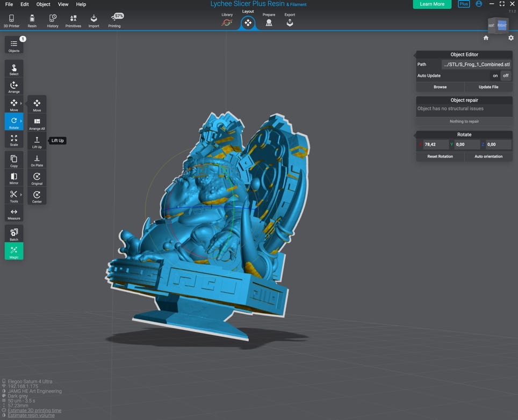The width and height of the screenshot is (518, 420).
Task: Select the Scale tool in left sidebar
Action: [x=14, y=140]
